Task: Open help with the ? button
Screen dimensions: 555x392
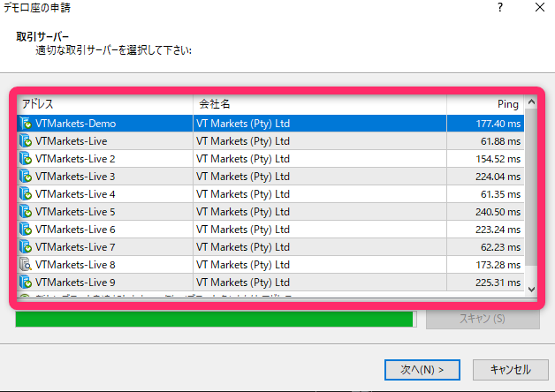Action: (x=500, y=7)
